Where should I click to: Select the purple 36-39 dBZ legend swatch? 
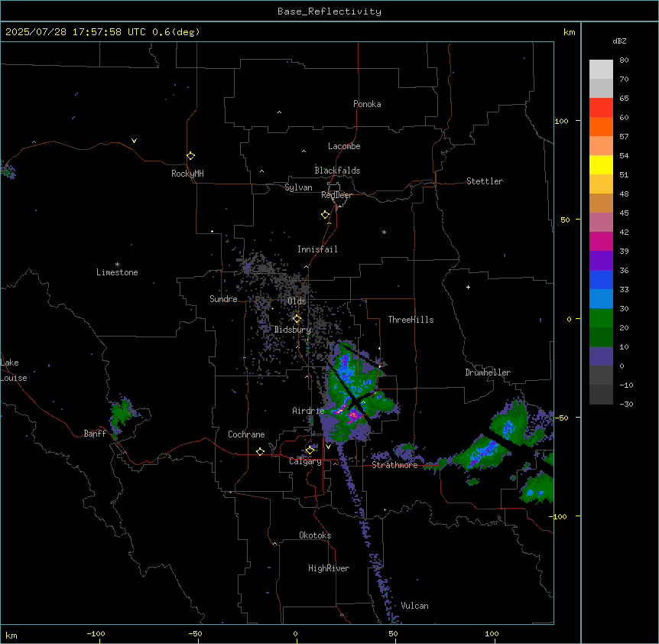coord(601,261)
